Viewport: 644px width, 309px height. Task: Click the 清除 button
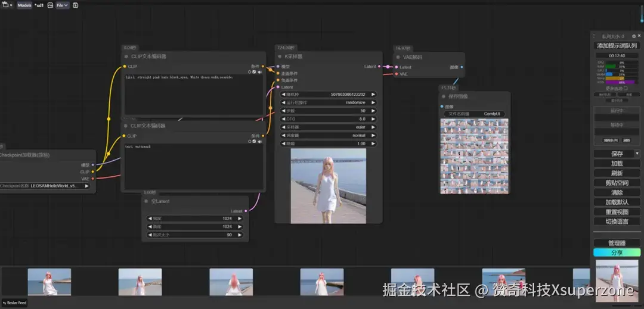[617, 192]
